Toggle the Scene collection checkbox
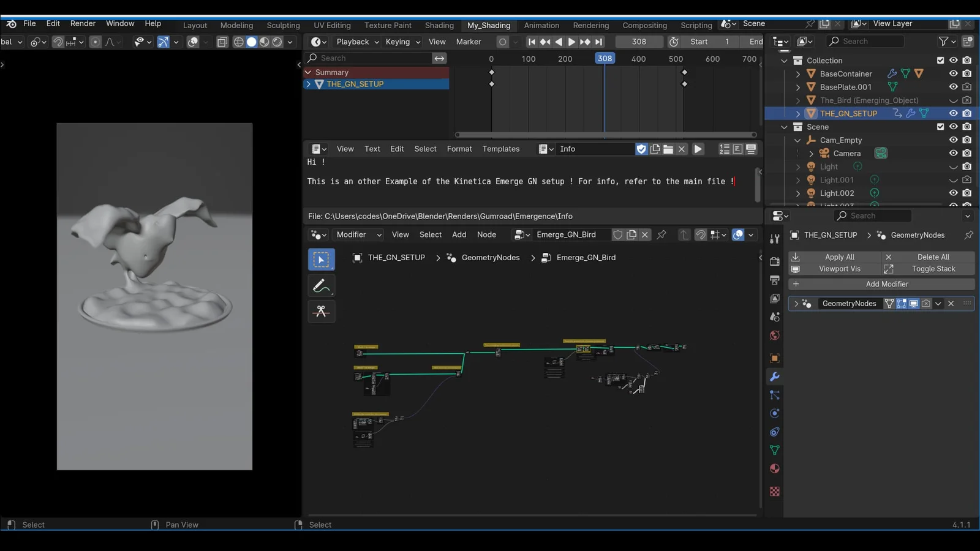Screen dimensions: 980x551 tap(941, 127)
